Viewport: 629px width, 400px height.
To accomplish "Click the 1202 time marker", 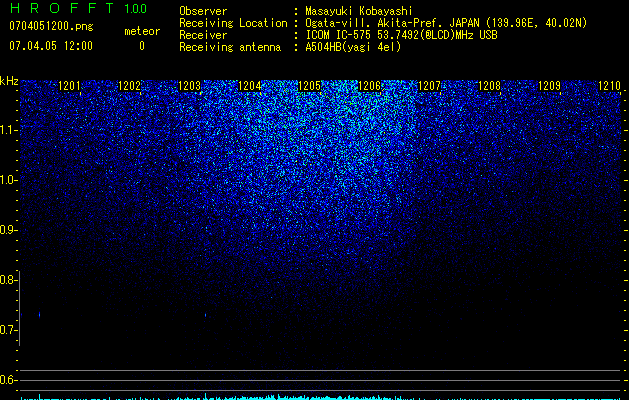I will click(130, 86).
